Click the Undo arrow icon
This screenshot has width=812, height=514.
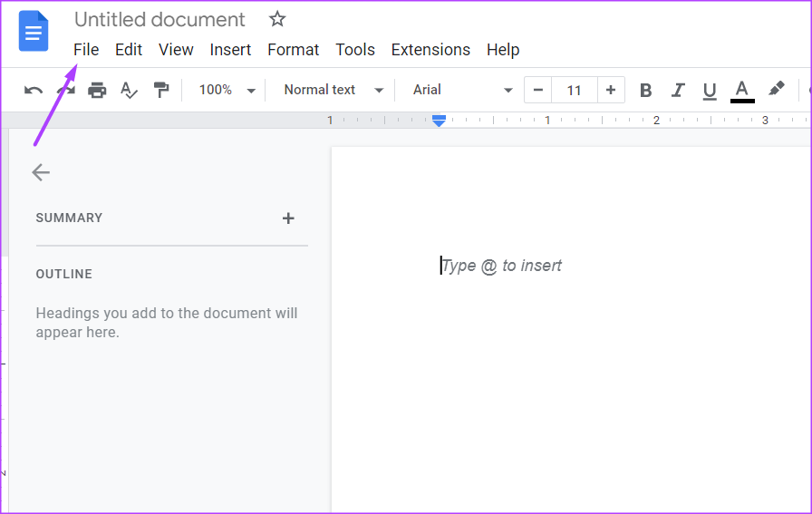(x=34, y=90)
